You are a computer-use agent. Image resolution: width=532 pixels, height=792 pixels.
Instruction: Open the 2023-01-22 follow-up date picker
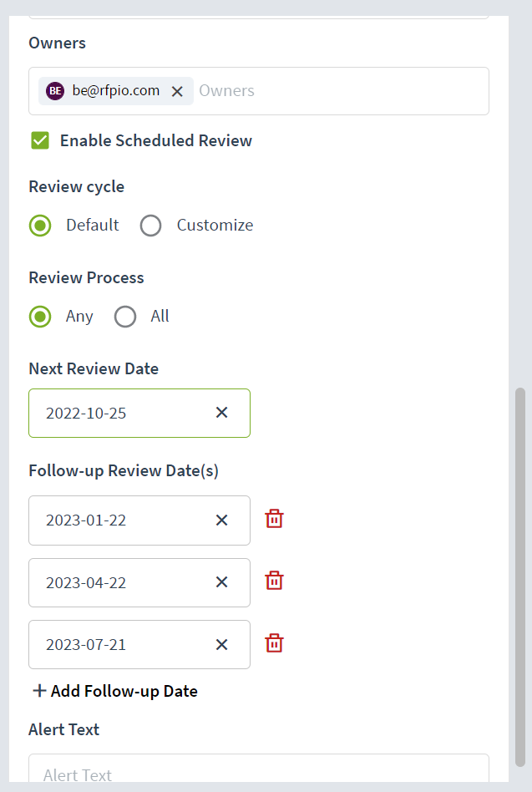[121, 520]
